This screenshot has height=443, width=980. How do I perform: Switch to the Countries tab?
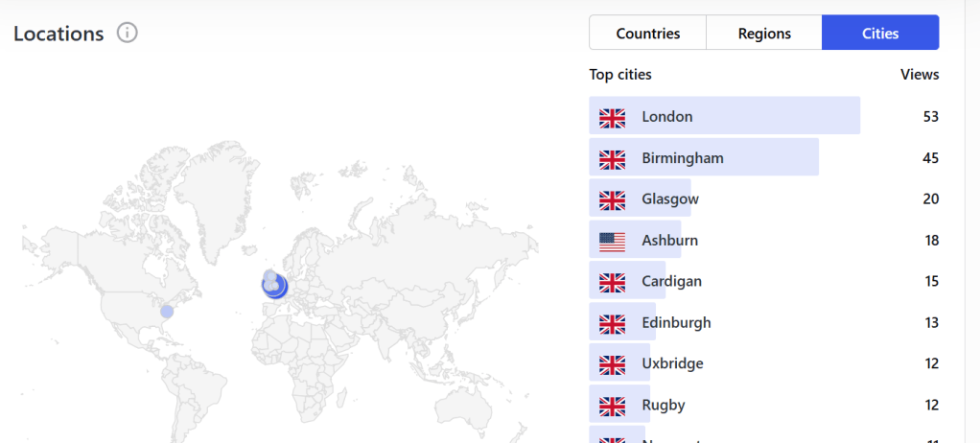tap(647, 34)
